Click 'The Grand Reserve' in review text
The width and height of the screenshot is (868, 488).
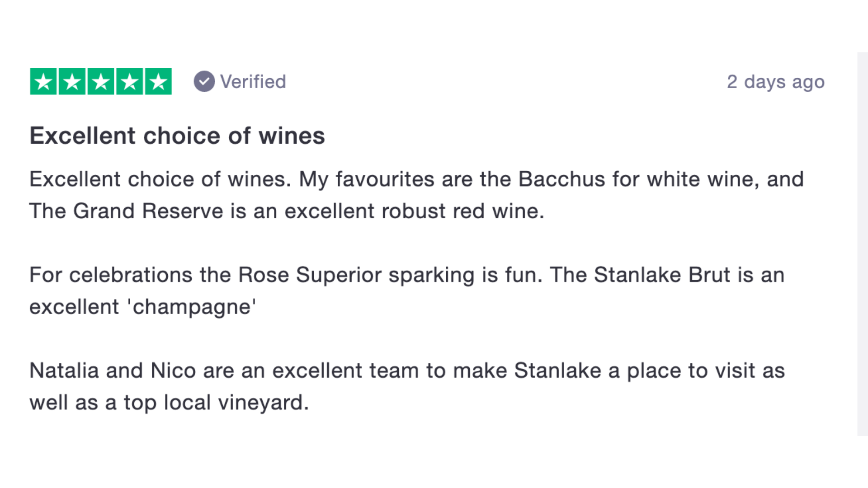click(x=127, y=211)
